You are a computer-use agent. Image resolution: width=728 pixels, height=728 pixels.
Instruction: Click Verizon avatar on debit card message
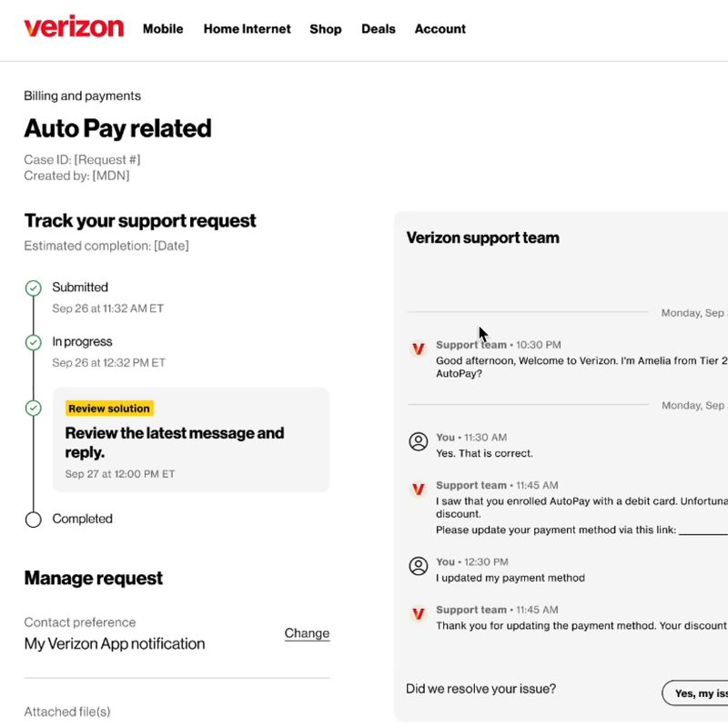tap(419, 490)
